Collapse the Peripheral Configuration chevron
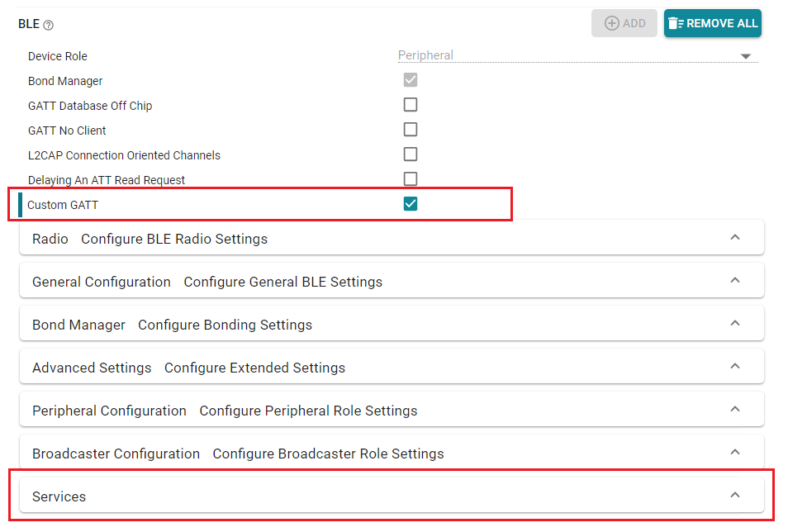 point(734,410)
